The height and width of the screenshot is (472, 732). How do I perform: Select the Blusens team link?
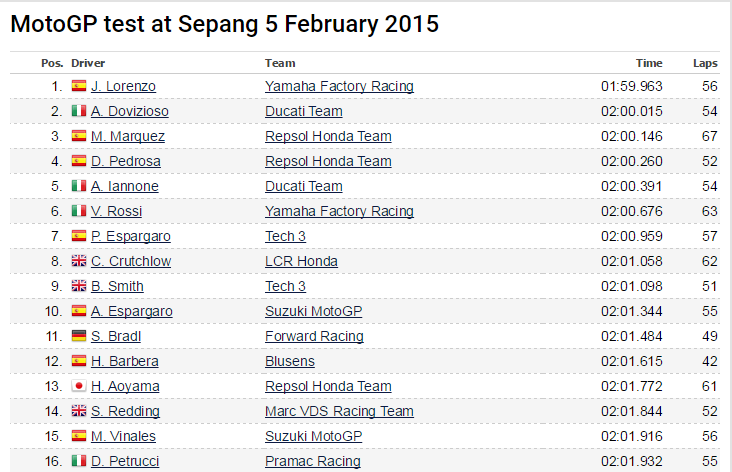290,361
